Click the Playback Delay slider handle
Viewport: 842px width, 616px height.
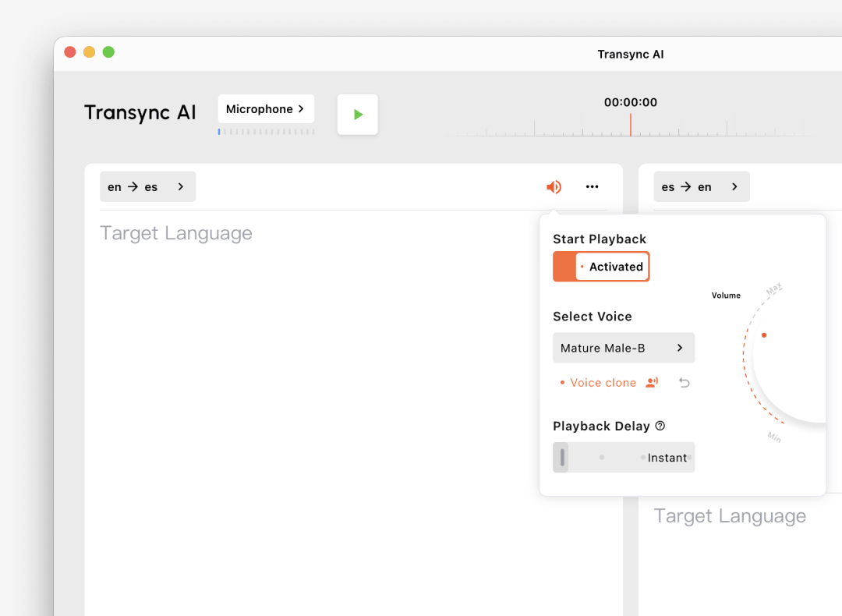pyautogui.click(x=561, y=458)
